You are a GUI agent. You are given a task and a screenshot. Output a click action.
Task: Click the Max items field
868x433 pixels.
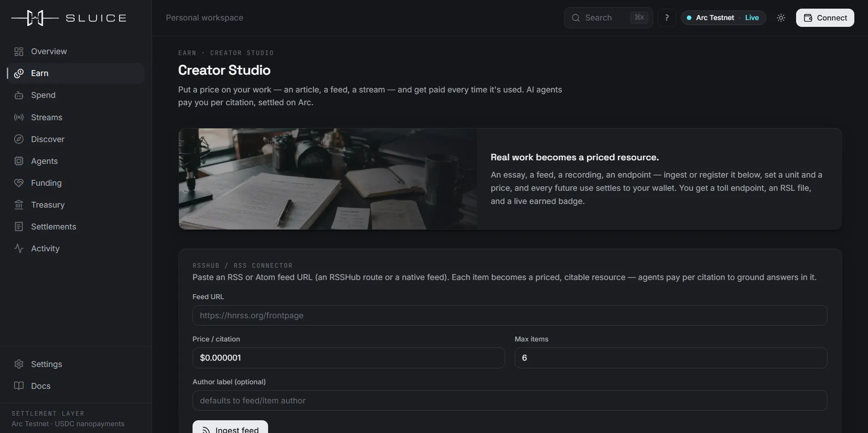click(x=671, y=358)
